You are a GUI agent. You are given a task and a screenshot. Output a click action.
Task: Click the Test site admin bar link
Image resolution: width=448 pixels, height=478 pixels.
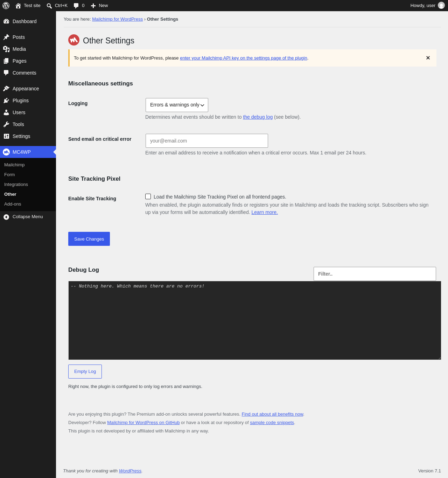[32, 6]
